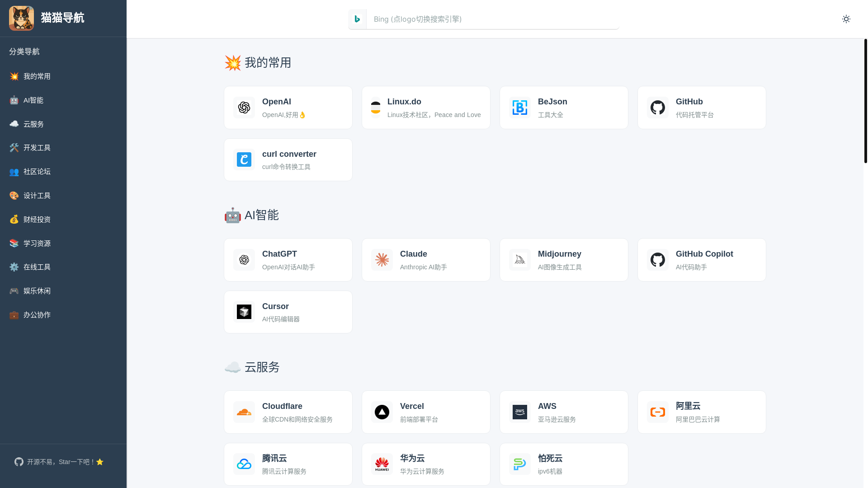Viewport: 868px width, 488px height.
Task: Click 开源不易，Star一下吧 GitHub link
Action: (x=59, y=462)
